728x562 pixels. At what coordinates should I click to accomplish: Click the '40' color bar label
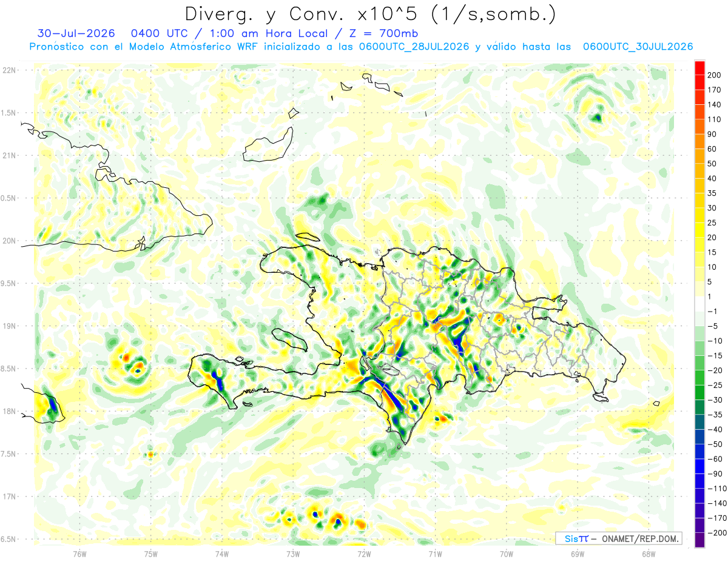[713, 178]
